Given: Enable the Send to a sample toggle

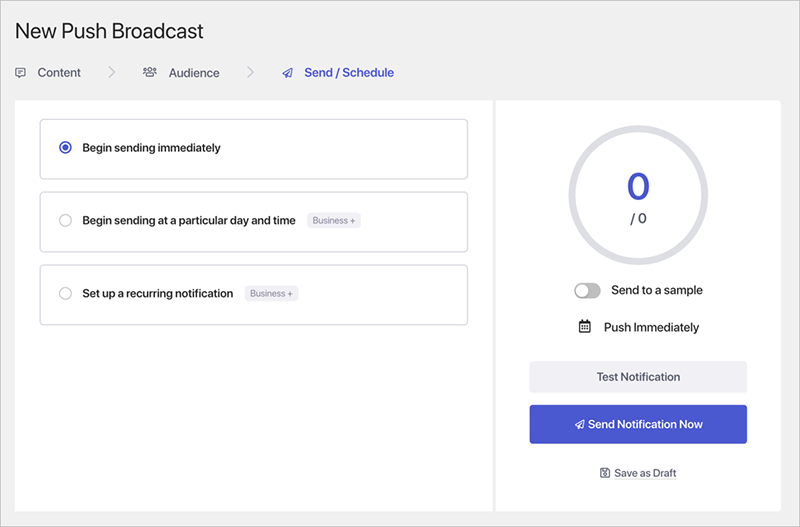Looking at the screenshot, I should [587, 291].
